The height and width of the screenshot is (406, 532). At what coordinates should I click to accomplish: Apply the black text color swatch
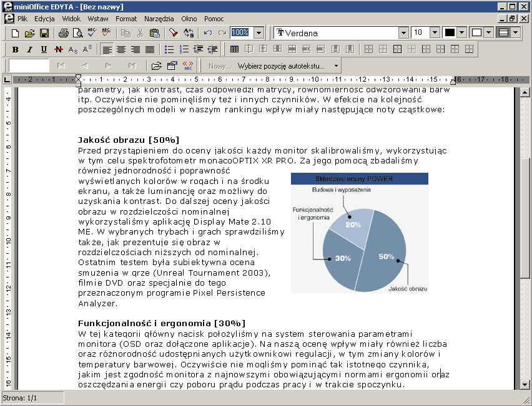click(450, 33)
